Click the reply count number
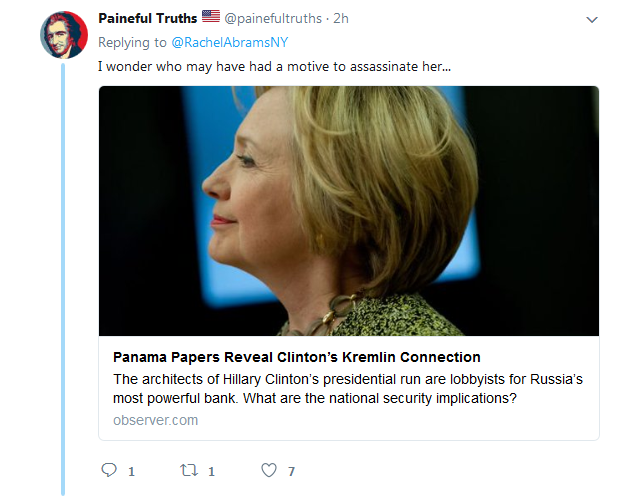The image size is (639, 497). coord(131,471)
